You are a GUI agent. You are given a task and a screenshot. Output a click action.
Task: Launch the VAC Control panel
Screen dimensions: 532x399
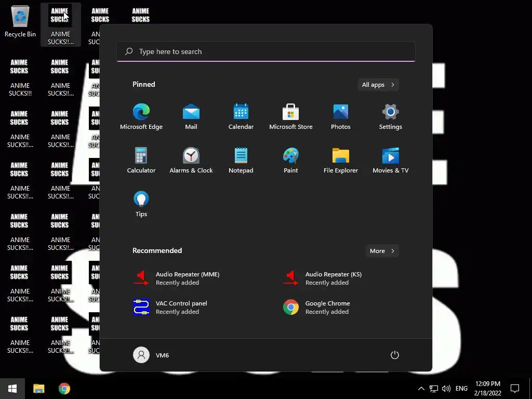click(170, 308)
